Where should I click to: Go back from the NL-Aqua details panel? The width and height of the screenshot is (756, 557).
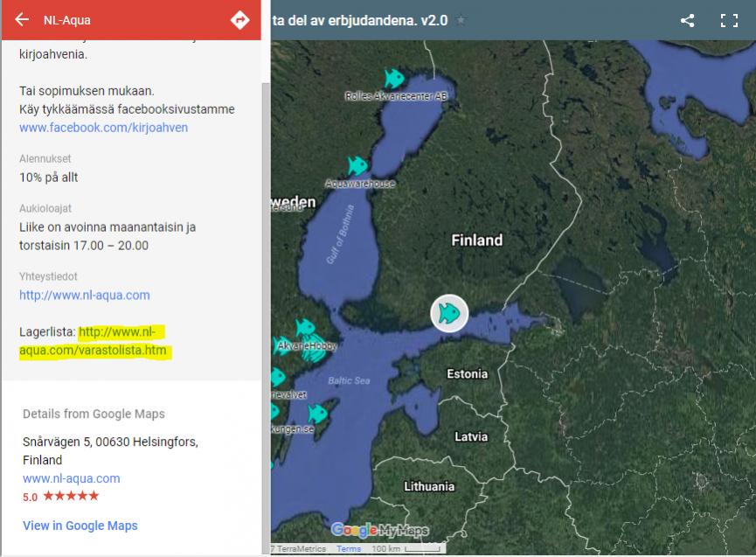pyautogui.click(x=22, y=20)
